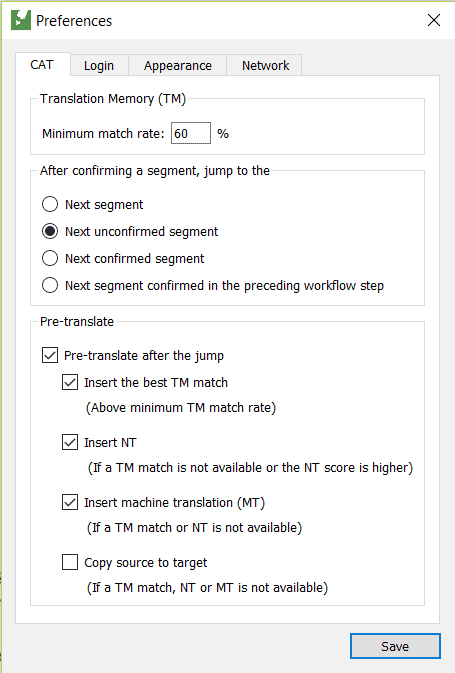Click the Insert NT label text
455x673 pixels.
pos(110,443)
